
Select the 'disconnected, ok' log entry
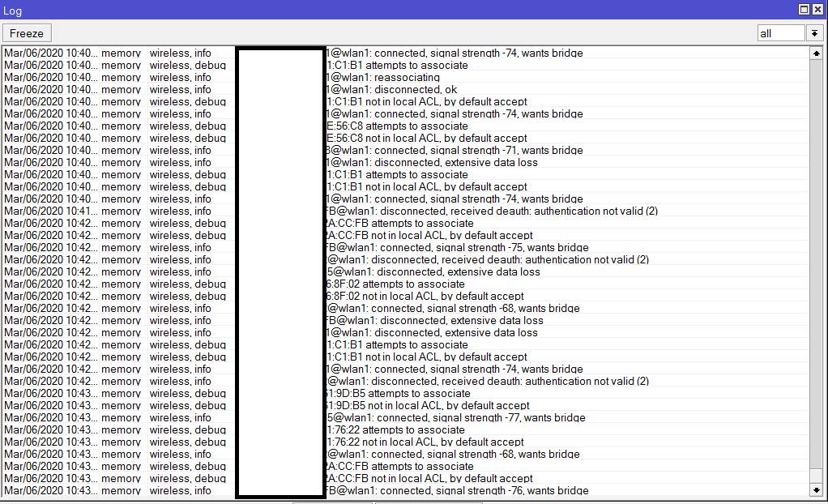[x=406, y=90]
